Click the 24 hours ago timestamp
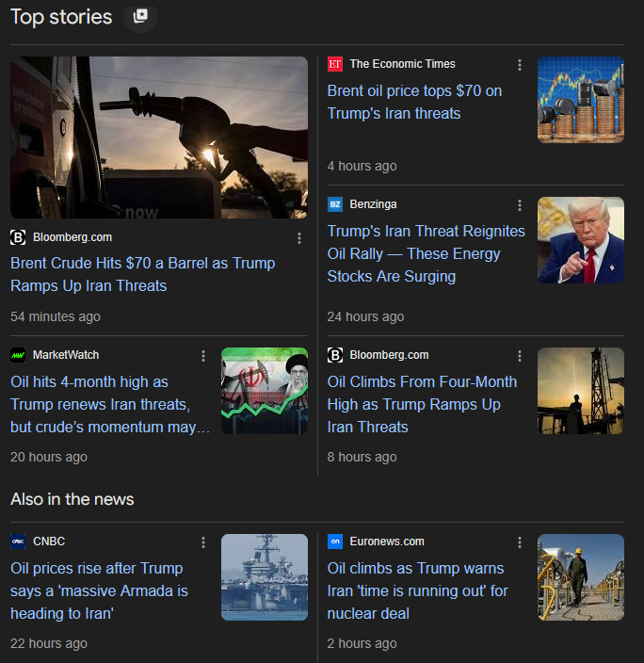Image resolution: width=644 pixels, height=663 pixels. tap(365, 316)
